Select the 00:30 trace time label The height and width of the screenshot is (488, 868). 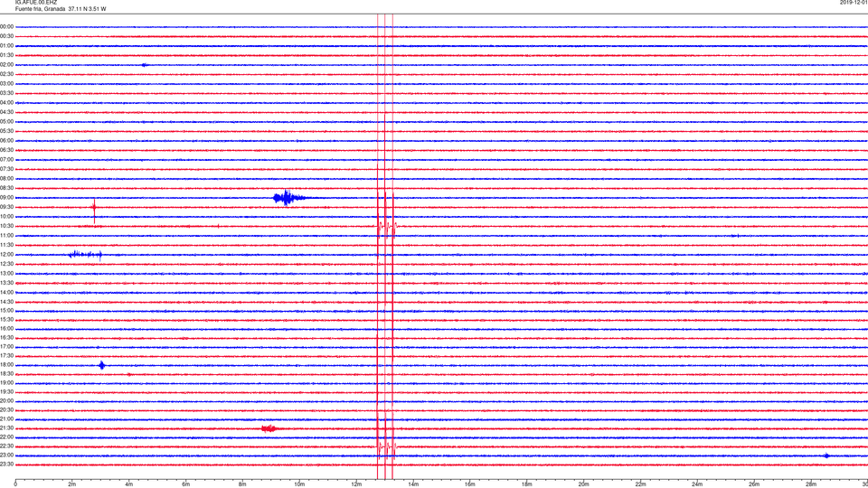[x=7, y=36]
